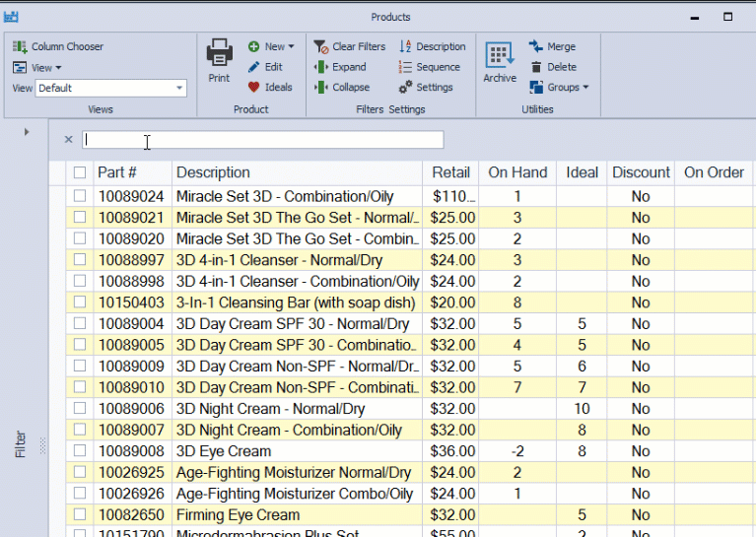Sort by Description column header
756x537 pixels.
297,172
